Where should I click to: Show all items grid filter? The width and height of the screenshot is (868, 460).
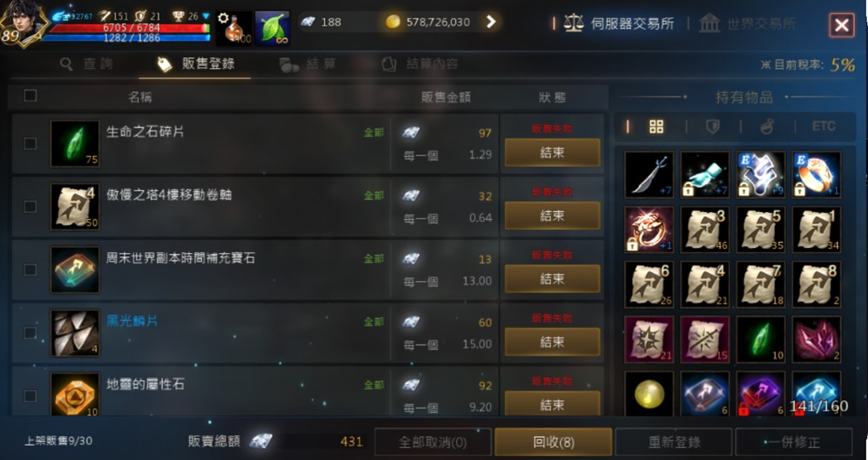(656, 127)
